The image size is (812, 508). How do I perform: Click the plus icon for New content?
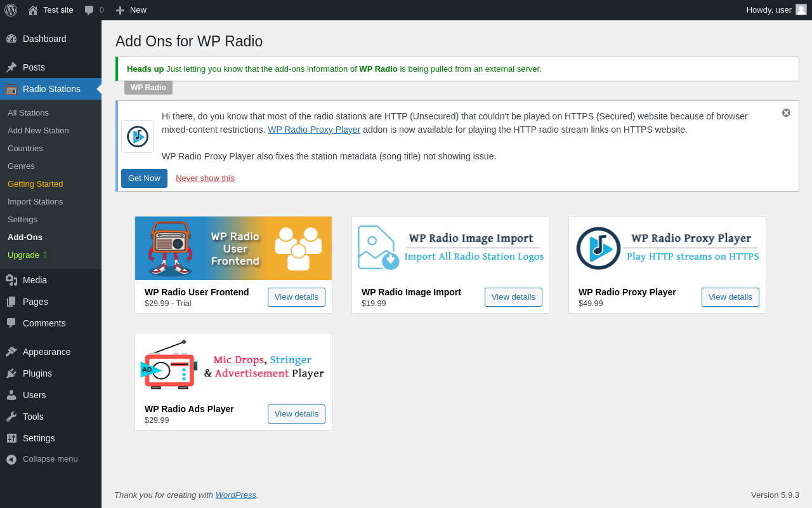120,10
